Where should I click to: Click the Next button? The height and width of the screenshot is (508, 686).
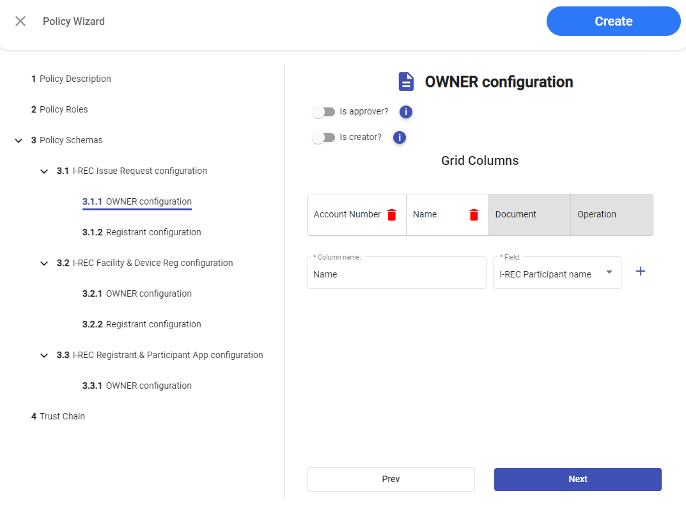click(x=577, y=479)
